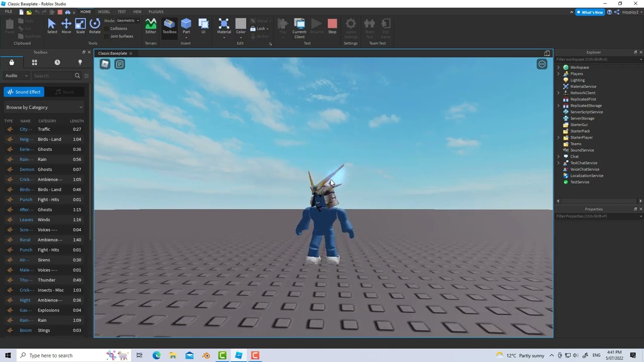This screenshot has width=644, height=362.
Task: Select the Sound Effect toggle
Action: click(24, 92)
